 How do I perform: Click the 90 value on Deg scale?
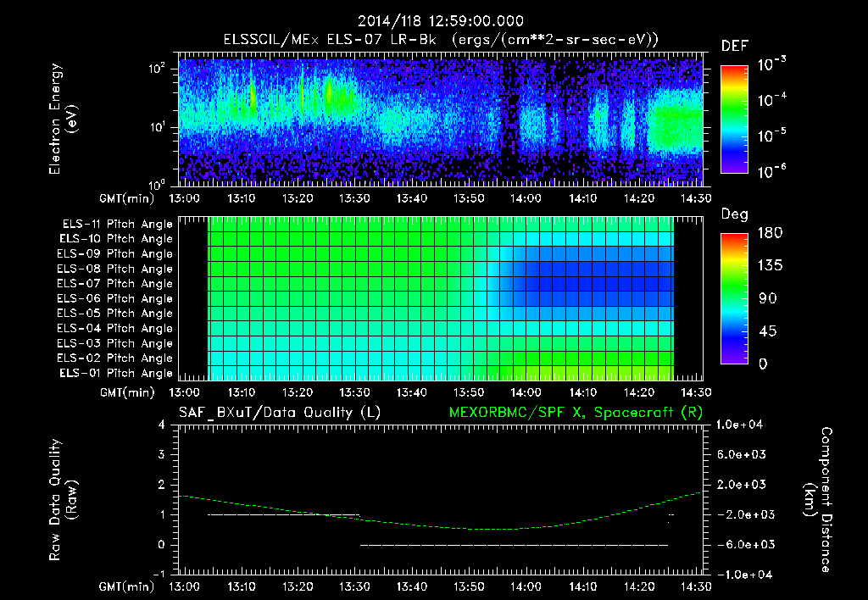768,298
